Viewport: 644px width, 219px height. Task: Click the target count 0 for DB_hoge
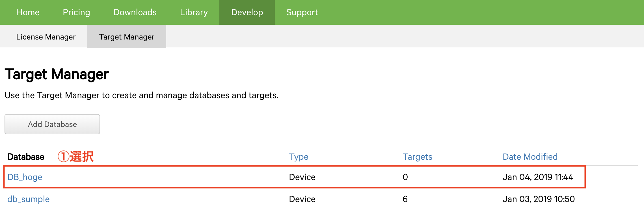[x=405, y=177]
